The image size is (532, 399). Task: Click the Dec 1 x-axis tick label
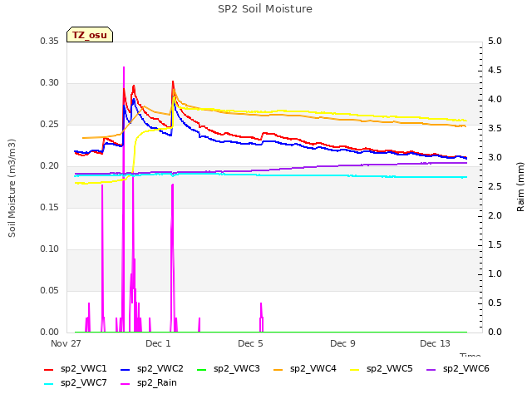coord(158,343)
